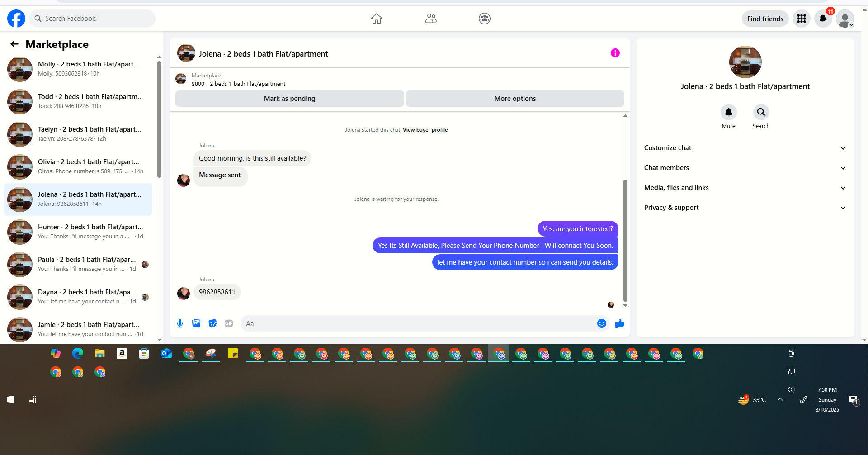Viewport: 868px width, 455px height.
Task: Open Task View on the taskbar
Action: (x=33, y=399)
